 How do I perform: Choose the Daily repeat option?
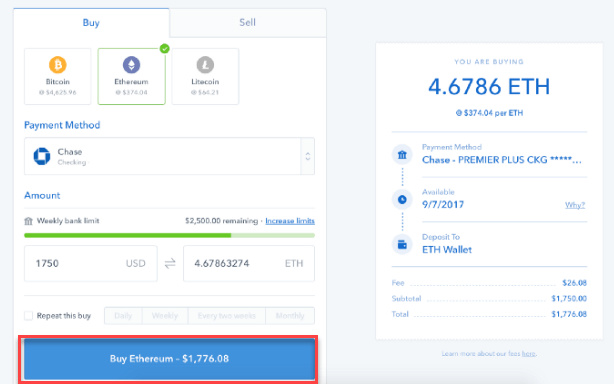(123, 315)
